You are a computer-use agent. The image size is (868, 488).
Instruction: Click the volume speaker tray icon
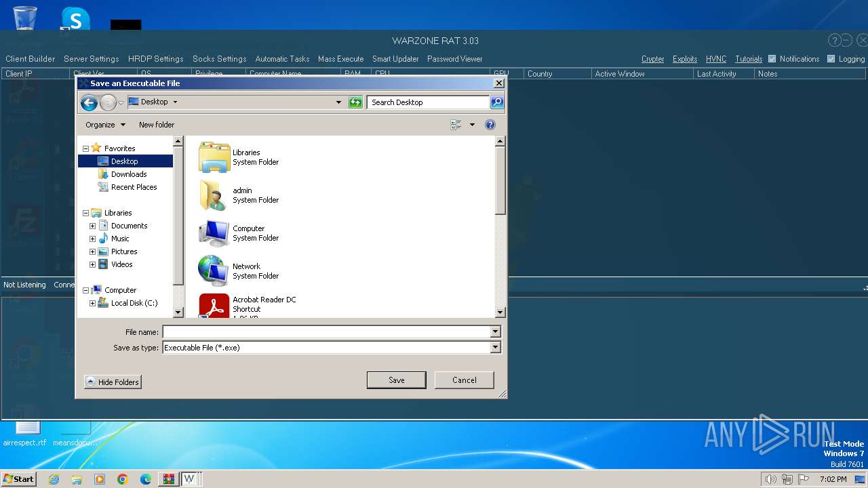770,479
